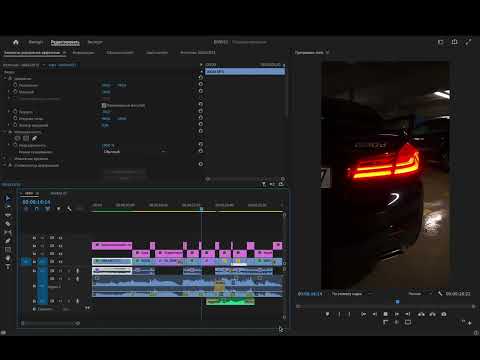
Task: Expand the Time Remapping effect
Action: click(5, 159)
